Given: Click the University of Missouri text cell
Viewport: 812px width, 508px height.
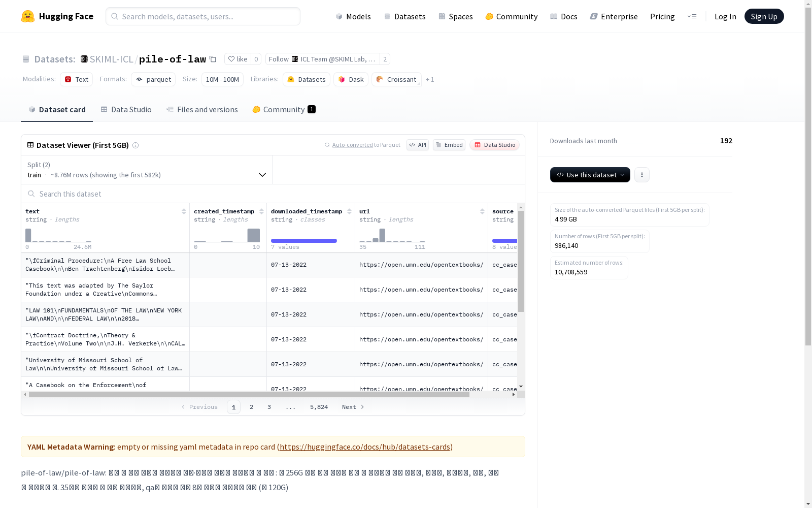Looking at the screenshot, I should (105, 364).
